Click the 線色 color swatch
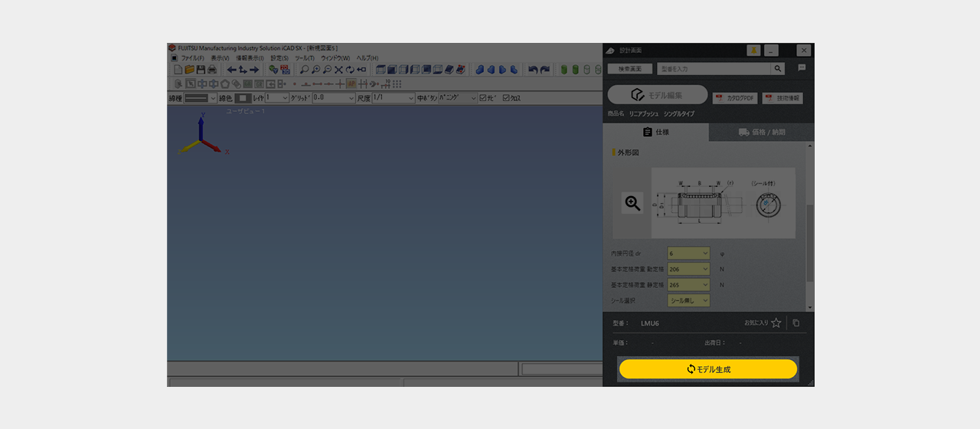This screenshot has height=429, width=980. point(242,98)
